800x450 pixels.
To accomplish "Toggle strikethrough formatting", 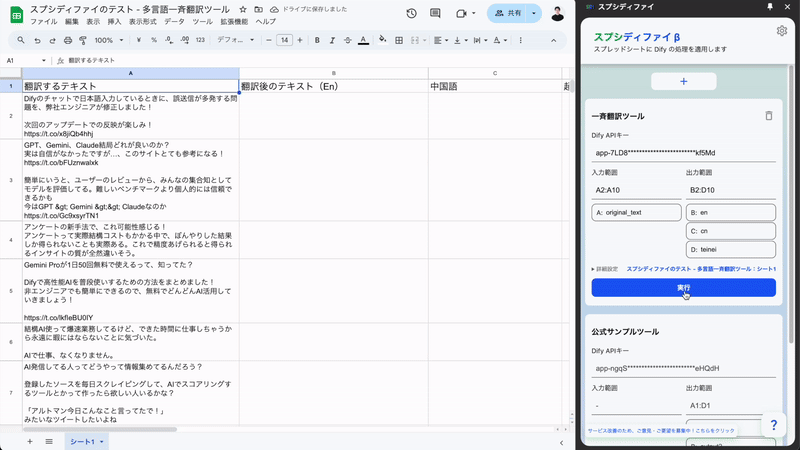I will pos(347,40).
